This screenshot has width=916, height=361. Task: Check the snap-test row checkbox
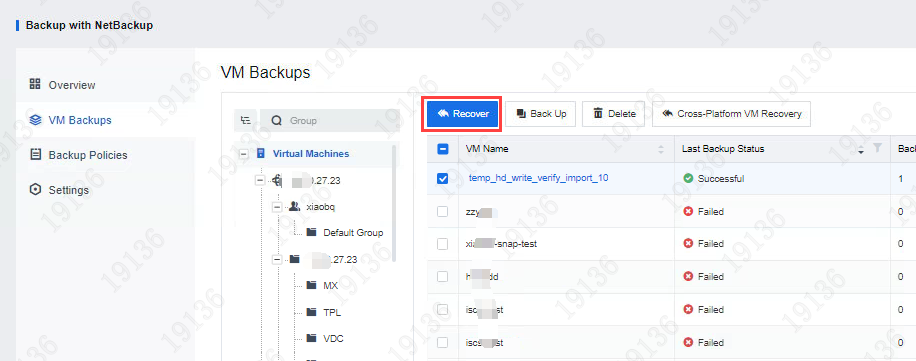pos(443,244)
